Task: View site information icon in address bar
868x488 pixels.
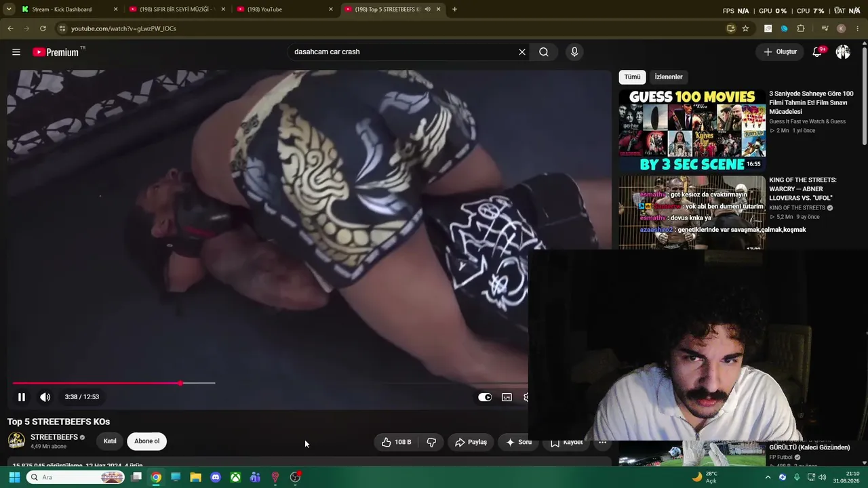Action: pyautogui.click(x=62, y=28)
